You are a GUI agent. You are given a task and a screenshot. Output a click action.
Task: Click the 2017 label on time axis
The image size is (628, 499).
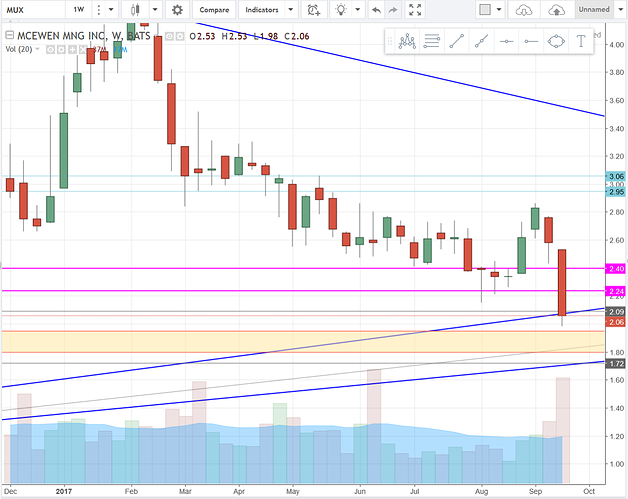coord(64,491)
